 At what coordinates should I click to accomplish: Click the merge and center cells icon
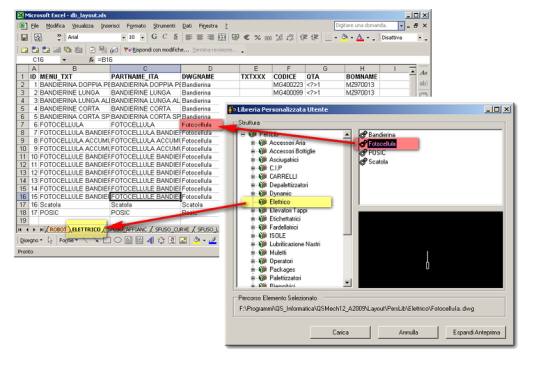point(222,37)
